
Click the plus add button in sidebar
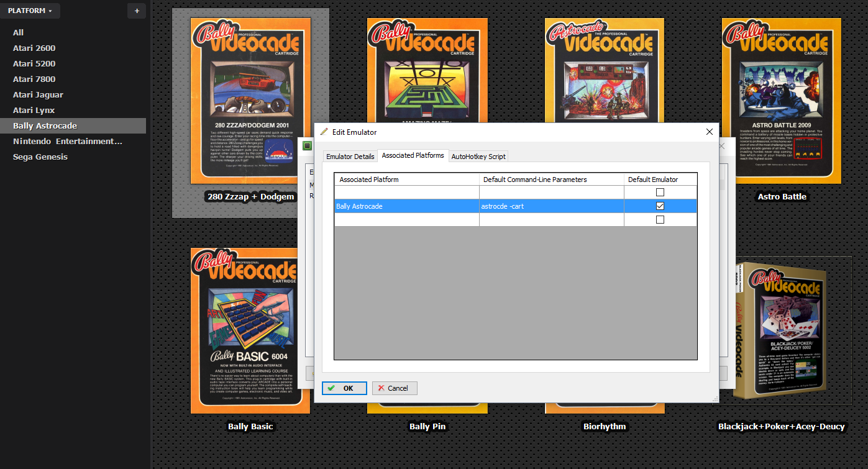click(137, 11)
